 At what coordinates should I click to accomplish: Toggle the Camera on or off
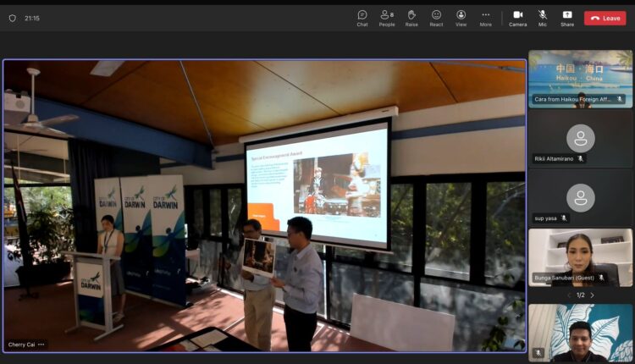tap(517, 18)
